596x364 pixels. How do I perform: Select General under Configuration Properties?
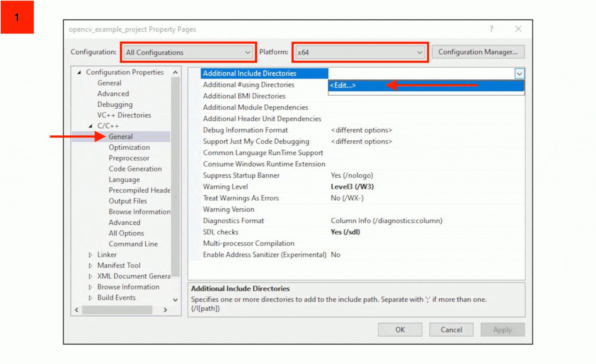point(109,83)
